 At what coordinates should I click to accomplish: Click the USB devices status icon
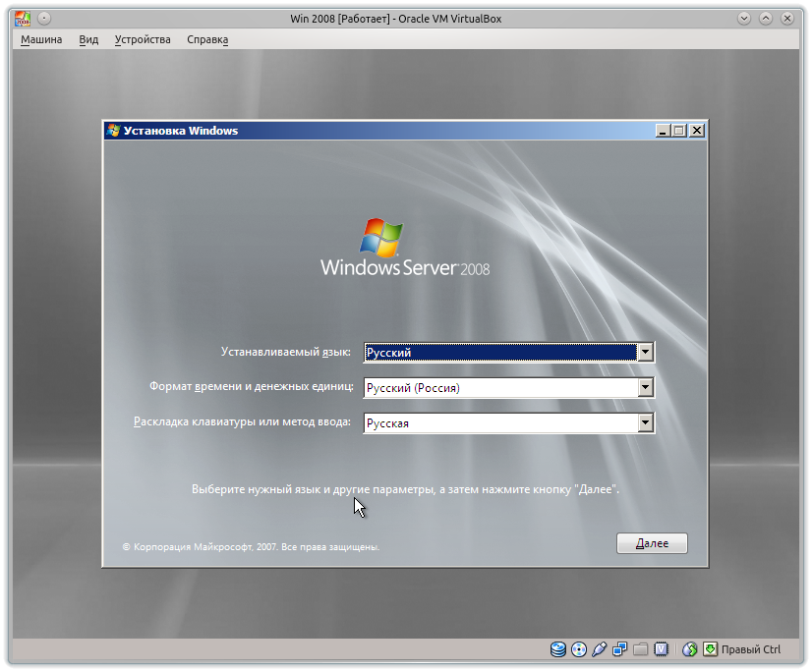click(599, 648)
